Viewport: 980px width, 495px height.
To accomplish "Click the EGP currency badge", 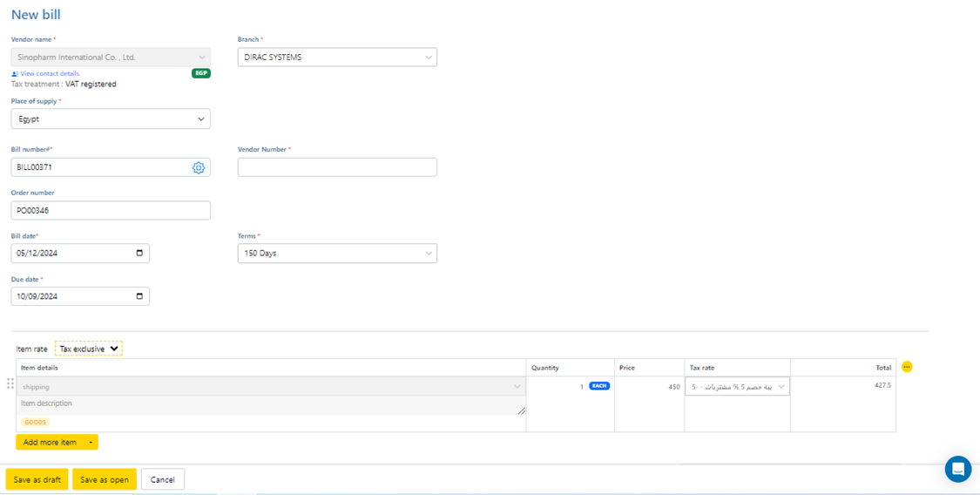I will 201,73.
